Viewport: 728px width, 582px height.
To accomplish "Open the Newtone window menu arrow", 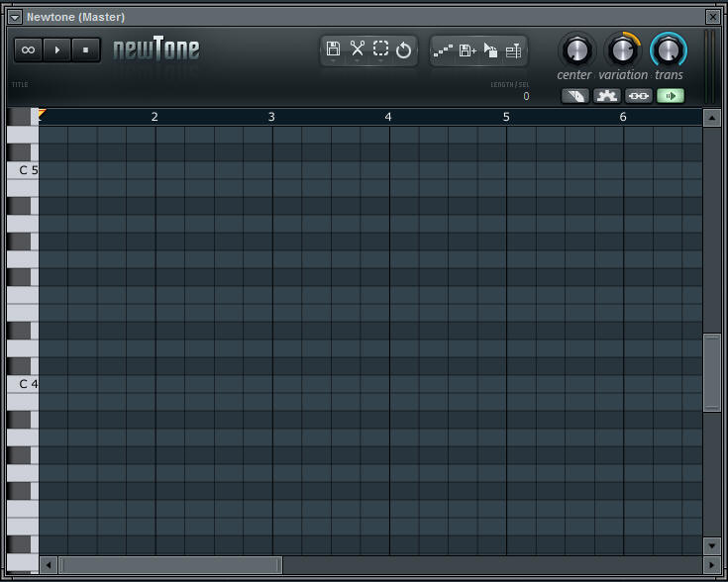I will [x=15, y=17].
